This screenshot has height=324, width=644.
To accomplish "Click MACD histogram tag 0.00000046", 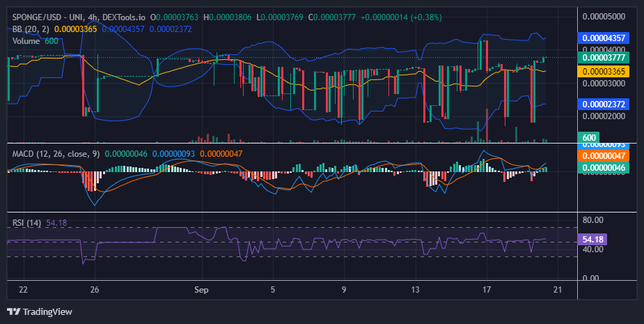I will 604,167.
